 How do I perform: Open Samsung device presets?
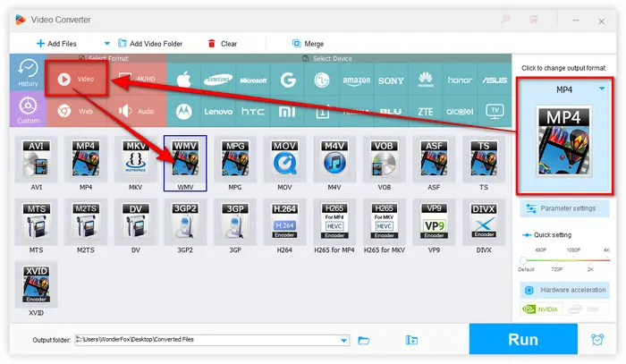point(218,80)
